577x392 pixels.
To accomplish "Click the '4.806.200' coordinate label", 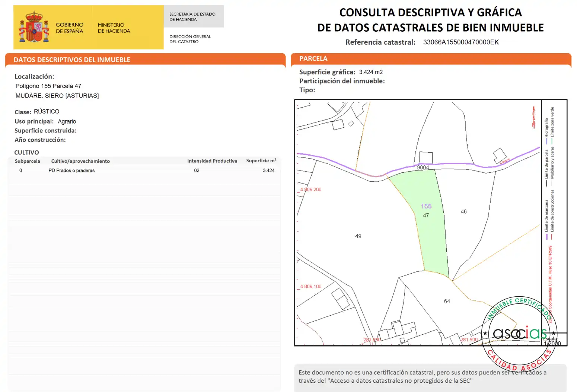I will point(311,189).
